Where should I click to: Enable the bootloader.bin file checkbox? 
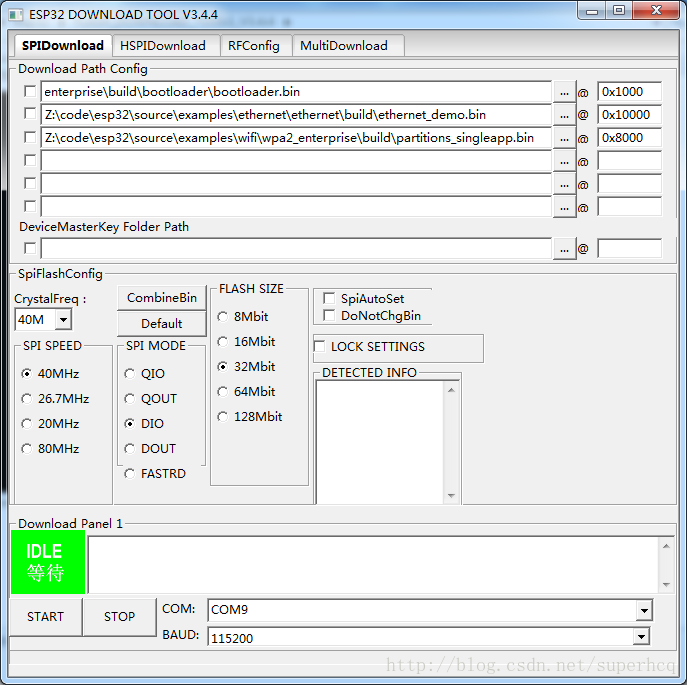[x=30, y=92]
